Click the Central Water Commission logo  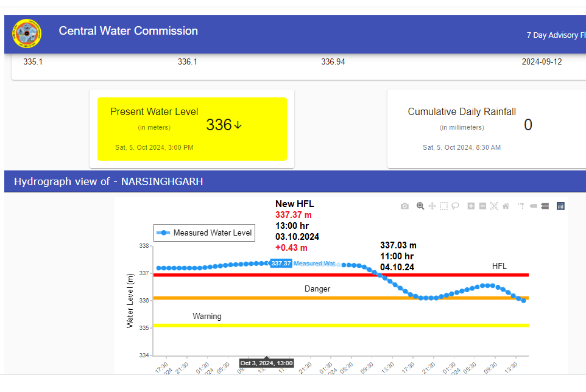coord(27,34)
